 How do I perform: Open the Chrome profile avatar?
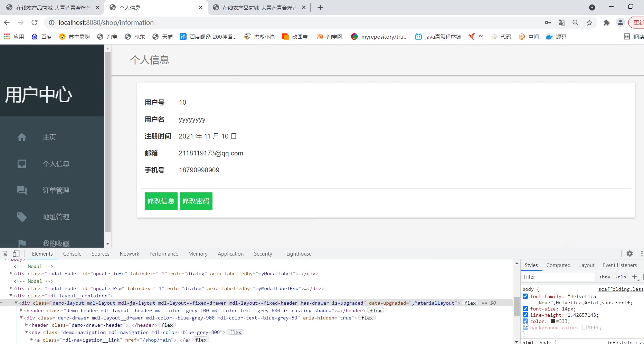(621, 22)
